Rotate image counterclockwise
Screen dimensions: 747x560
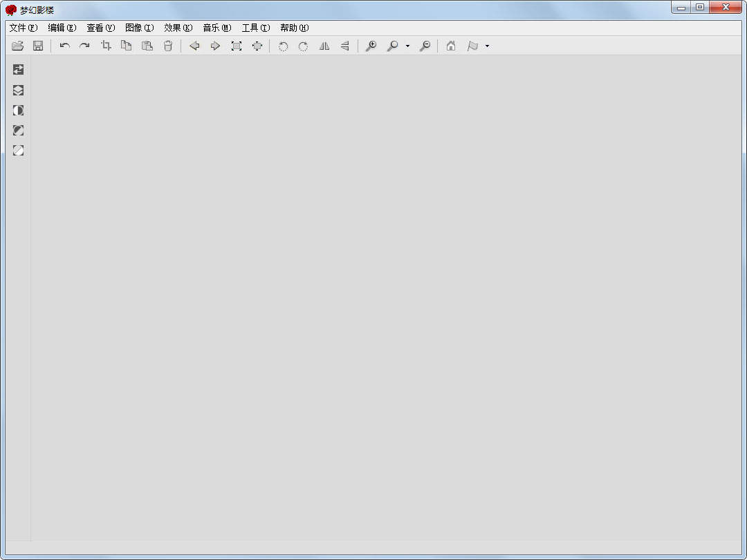click(283, 46)
